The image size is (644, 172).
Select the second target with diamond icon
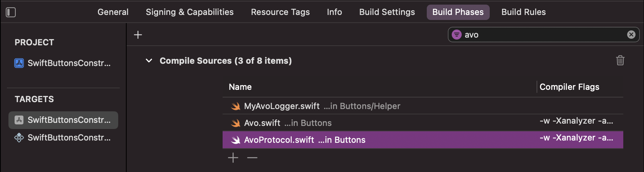click(x=63, y=137)
